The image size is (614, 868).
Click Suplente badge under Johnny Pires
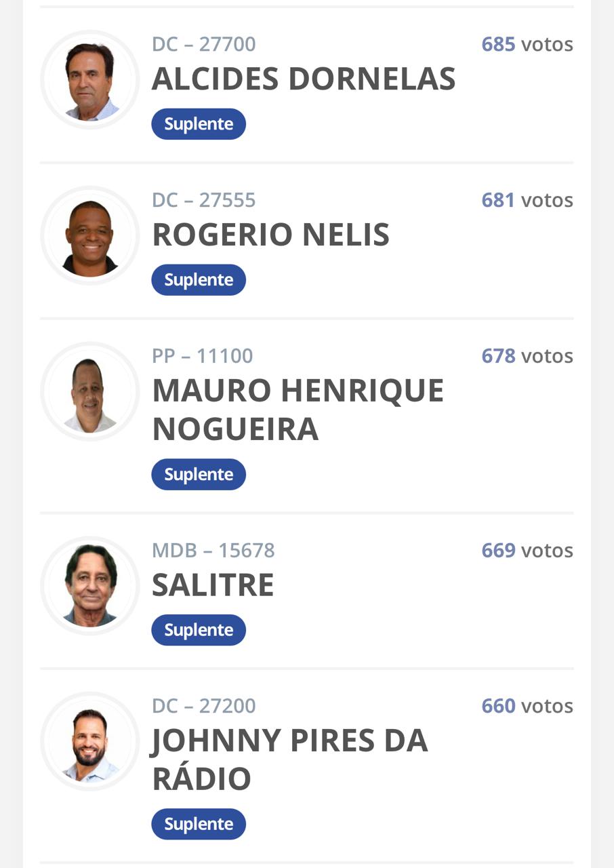(199, 824)
